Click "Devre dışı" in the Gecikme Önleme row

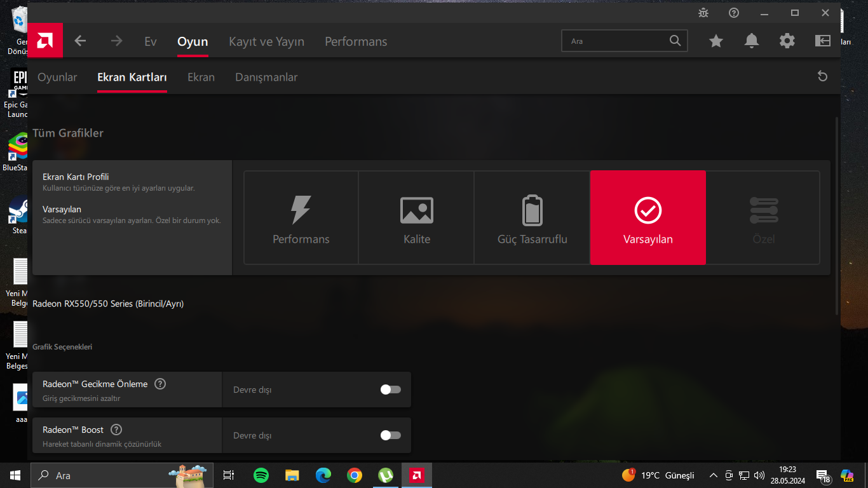click(x=252, y=390)
